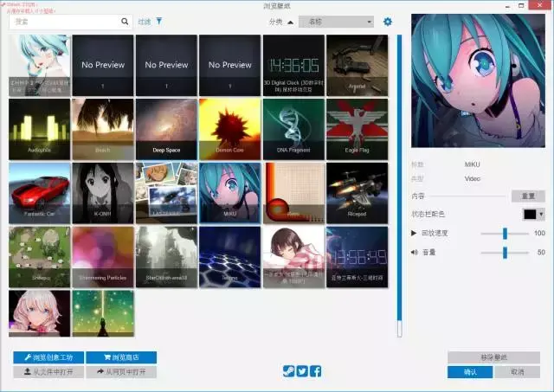
Task: Adjust the volume slider
Action: coord(505,253)
